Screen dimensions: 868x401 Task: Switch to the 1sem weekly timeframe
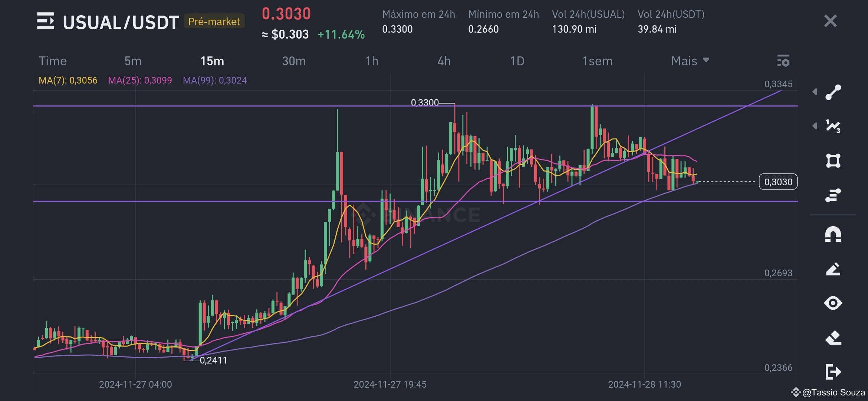point(597,61)
